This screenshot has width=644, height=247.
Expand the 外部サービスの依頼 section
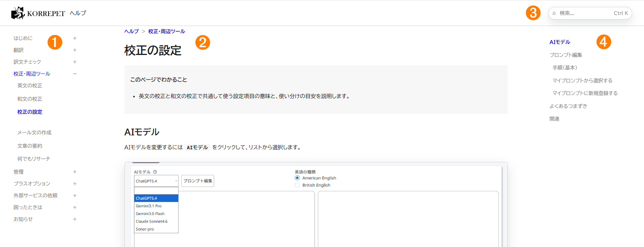click(75, 195)
